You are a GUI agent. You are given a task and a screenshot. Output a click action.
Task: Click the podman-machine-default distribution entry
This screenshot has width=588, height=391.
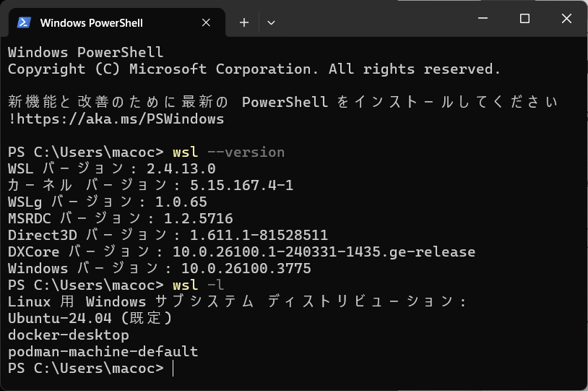click(103, 352)
